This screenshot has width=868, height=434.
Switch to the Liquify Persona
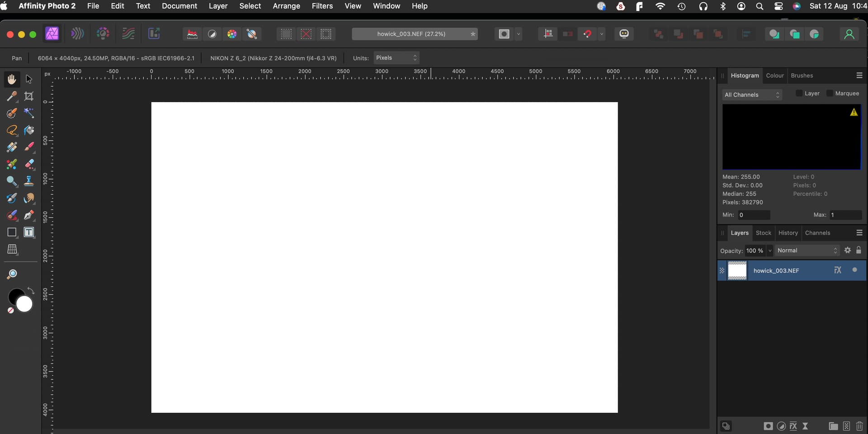[x=77, y=34]
